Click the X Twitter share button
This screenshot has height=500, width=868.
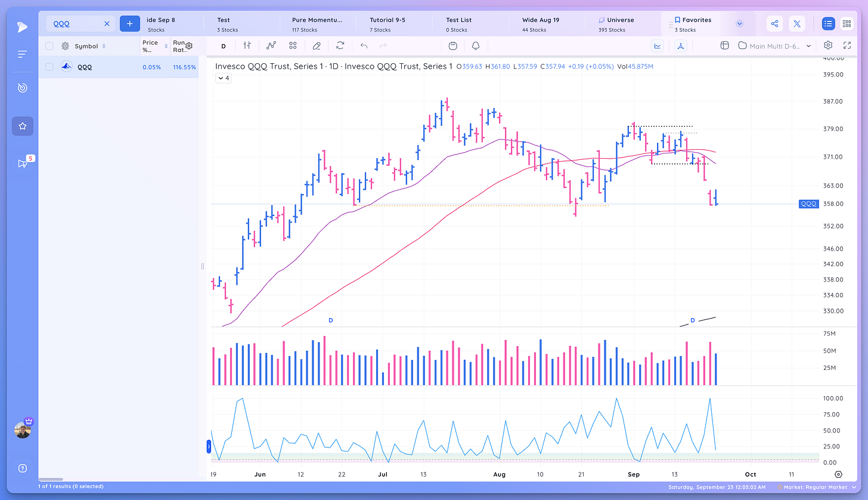797,24
